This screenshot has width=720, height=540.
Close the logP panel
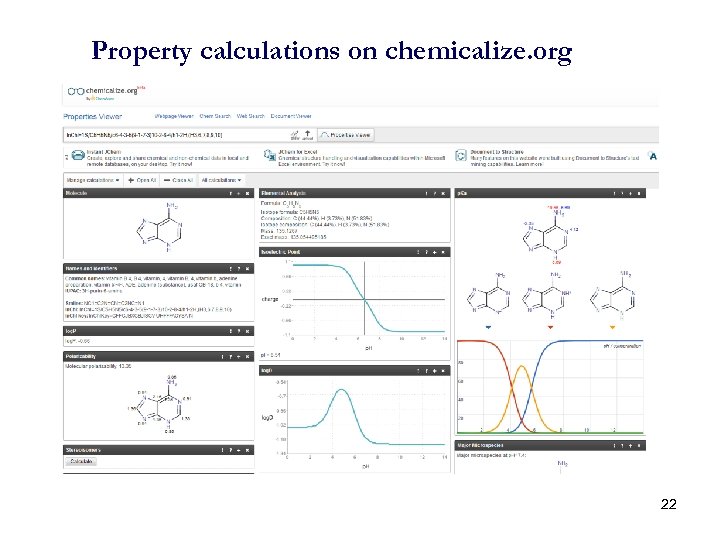pyautogui.click(x=248, y=331)
